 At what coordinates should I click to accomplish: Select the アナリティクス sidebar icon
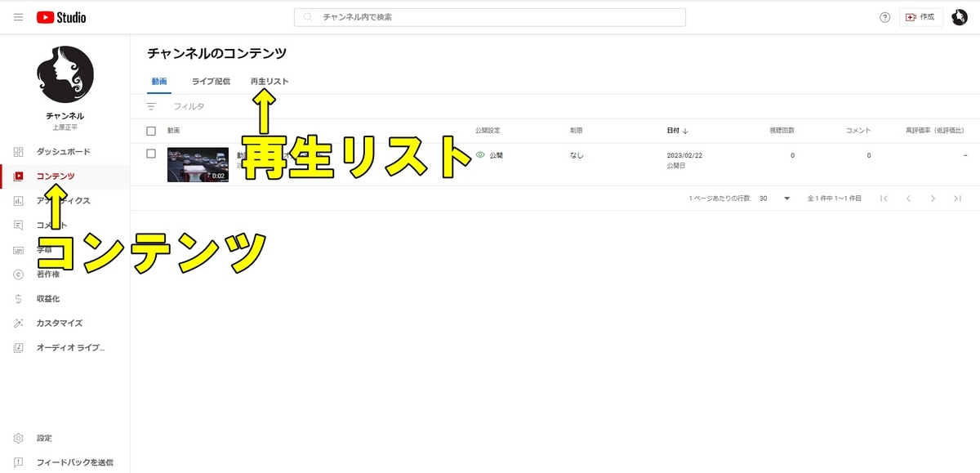[19, 201]
